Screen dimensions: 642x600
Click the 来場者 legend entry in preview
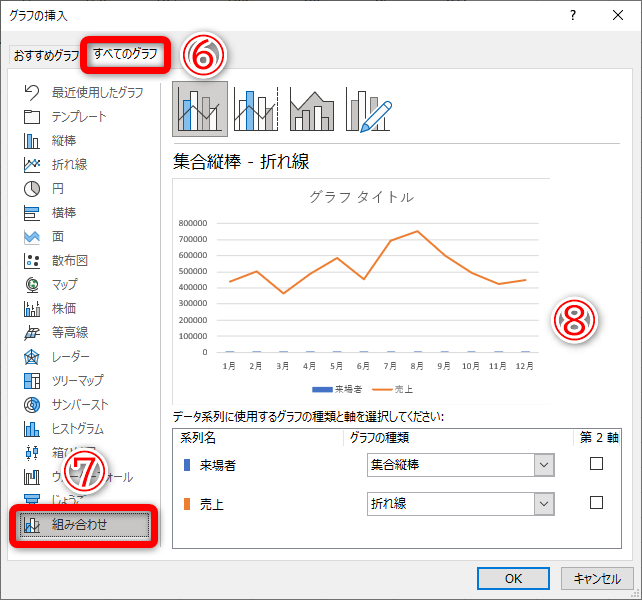337,389
